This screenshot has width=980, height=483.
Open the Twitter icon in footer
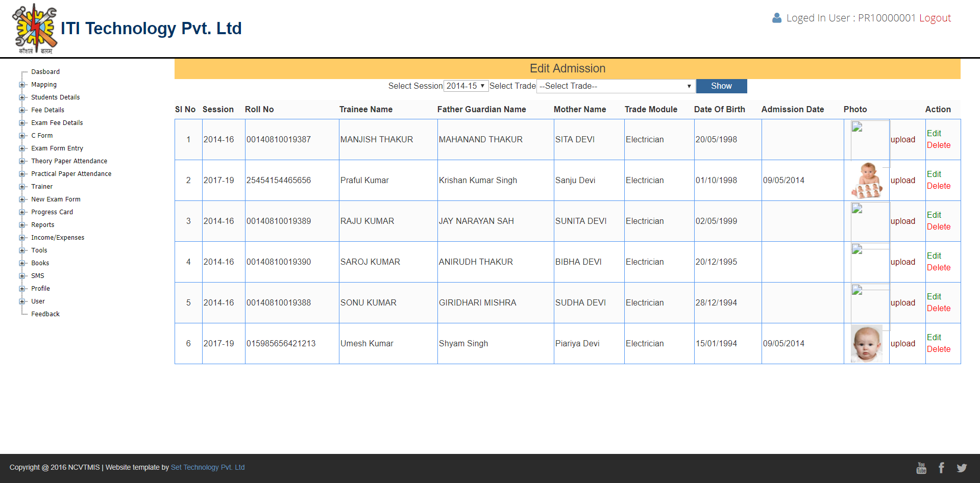962,468
